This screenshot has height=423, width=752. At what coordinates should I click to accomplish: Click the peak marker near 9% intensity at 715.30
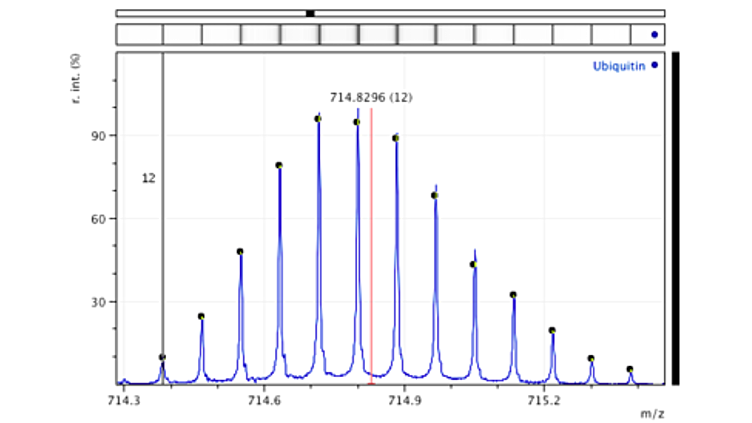[x=591, y=359]
